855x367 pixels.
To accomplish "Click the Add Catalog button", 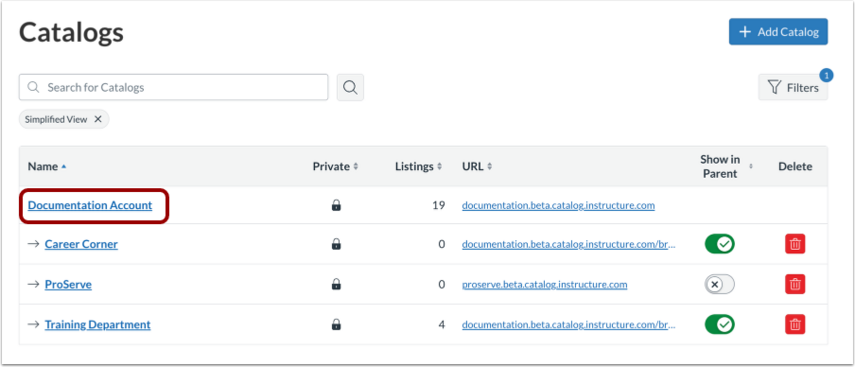I will 778,32.
